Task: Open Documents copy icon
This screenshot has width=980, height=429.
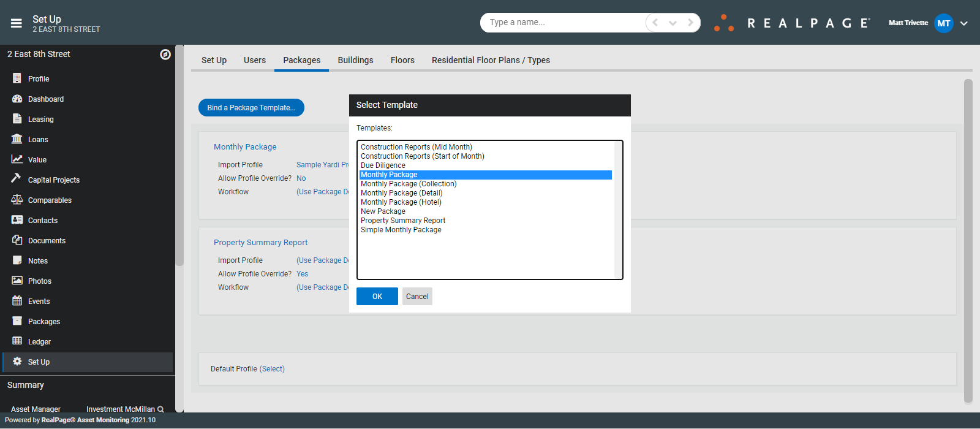Action: [x=17, y=240]
